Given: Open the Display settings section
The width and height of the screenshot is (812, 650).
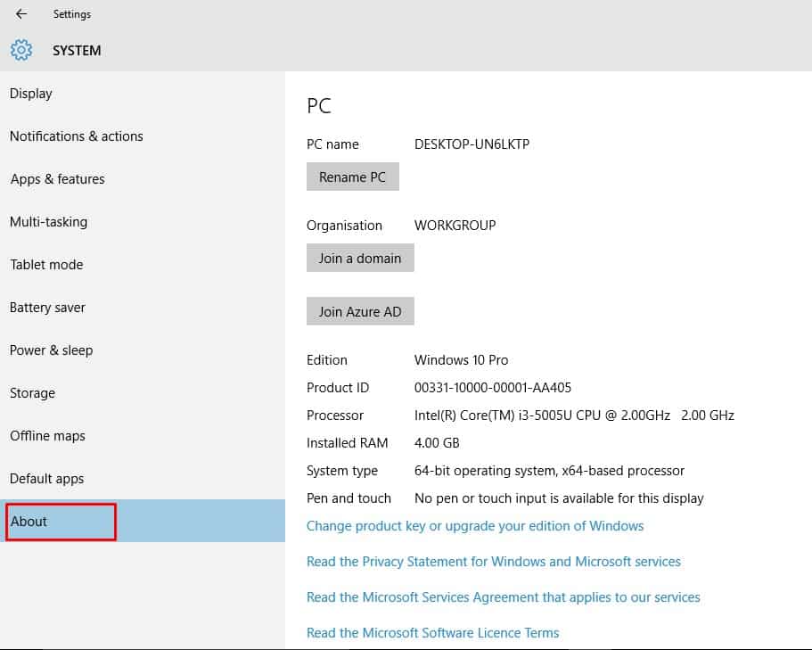Looking at the screenshot, I should click(31, 94).
